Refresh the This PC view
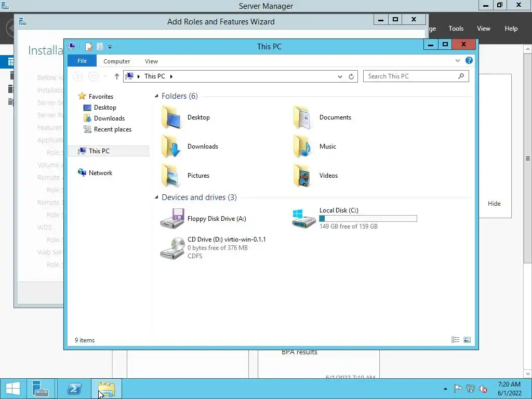This screenshot has width=532, height=399. 351,77
